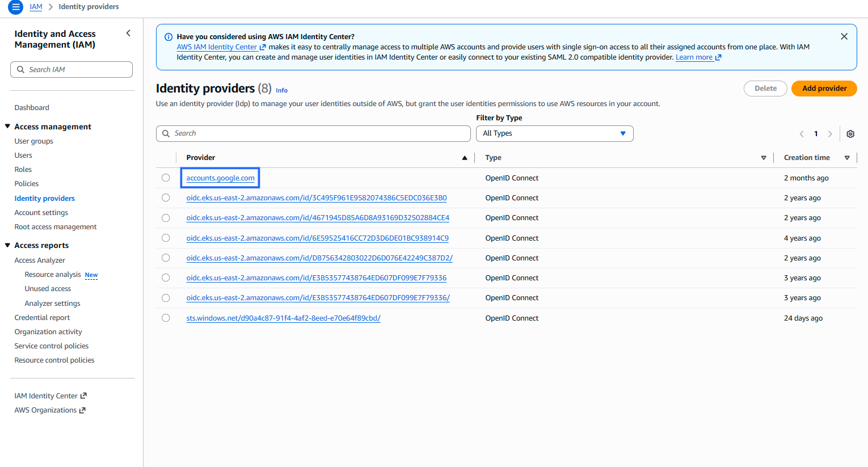
Task: Dismiss the IAM Identity Center info banner
Action: click(x=844, y=36)
